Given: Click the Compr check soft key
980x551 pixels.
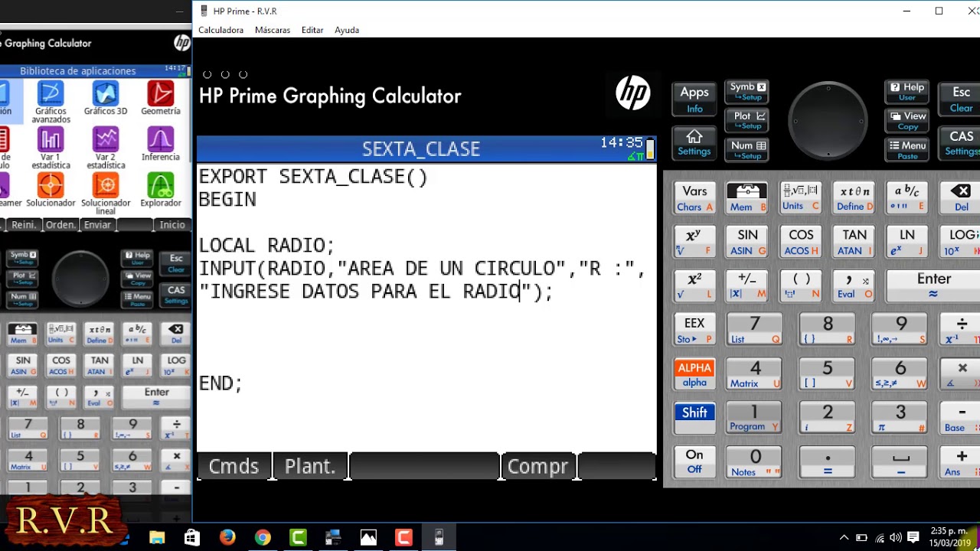Looking at the screenshot, I should [x=538, y=466].
